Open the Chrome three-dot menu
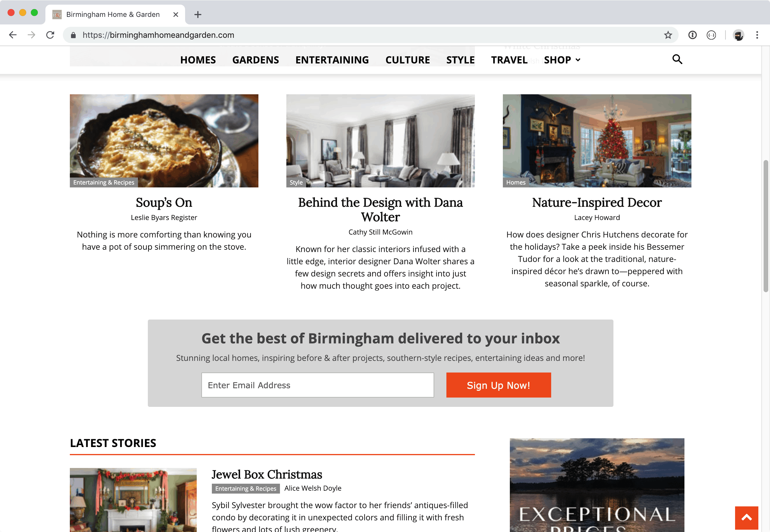 point(757,35)
